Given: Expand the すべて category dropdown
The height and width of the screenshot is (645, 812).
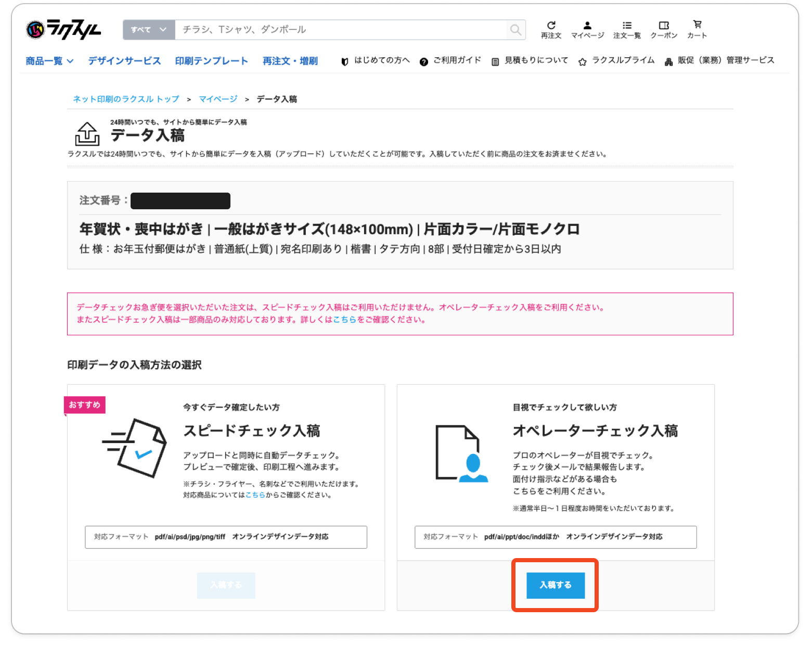Looking at the screenshot, I should click(149, 30).
